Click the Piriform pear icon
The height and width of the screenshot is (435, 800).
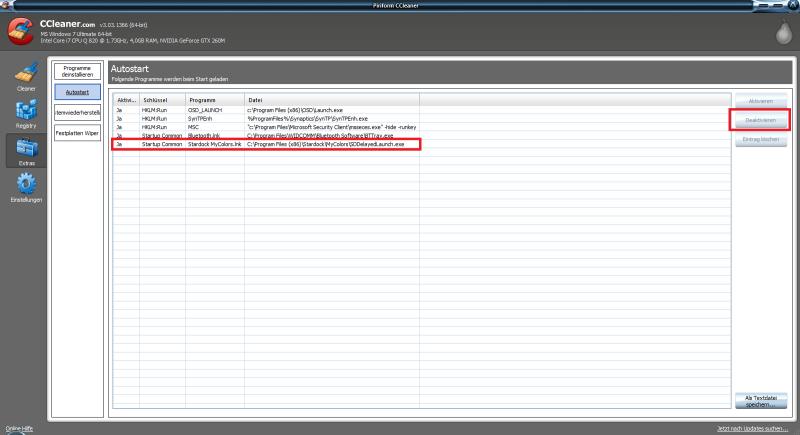point(784,32)
